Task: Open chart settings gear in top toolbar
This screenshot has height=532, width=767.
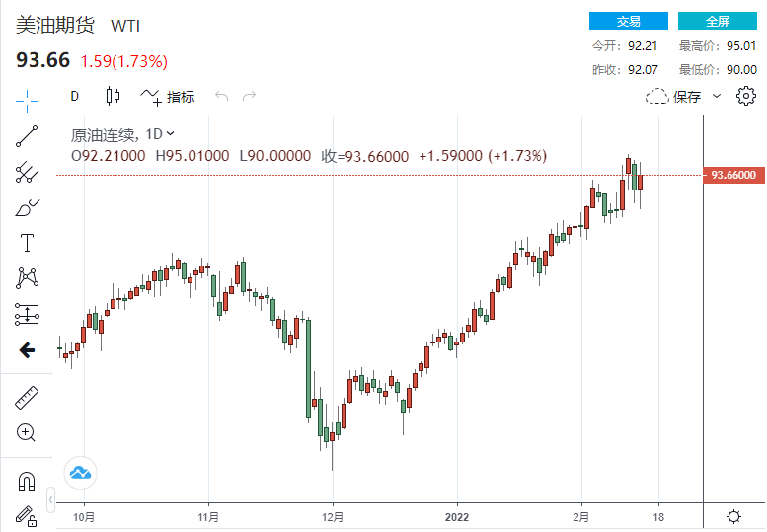Action: click(x=745, y=96)
